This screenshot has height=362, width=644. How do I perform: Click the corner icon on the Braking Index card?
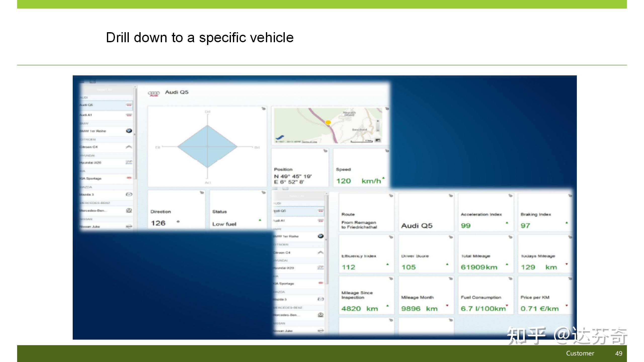click(570, 196)
